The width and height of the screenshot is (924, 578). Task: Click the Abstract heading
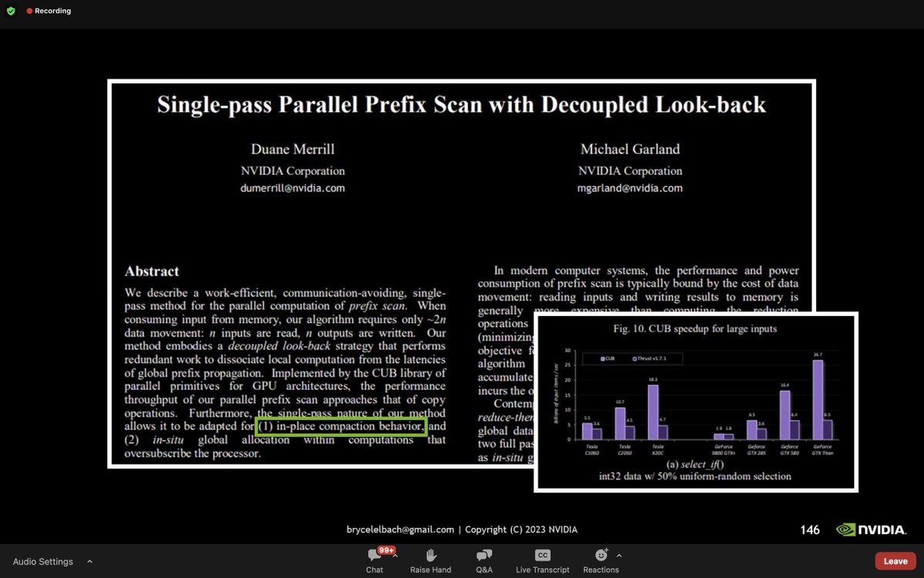152,271
